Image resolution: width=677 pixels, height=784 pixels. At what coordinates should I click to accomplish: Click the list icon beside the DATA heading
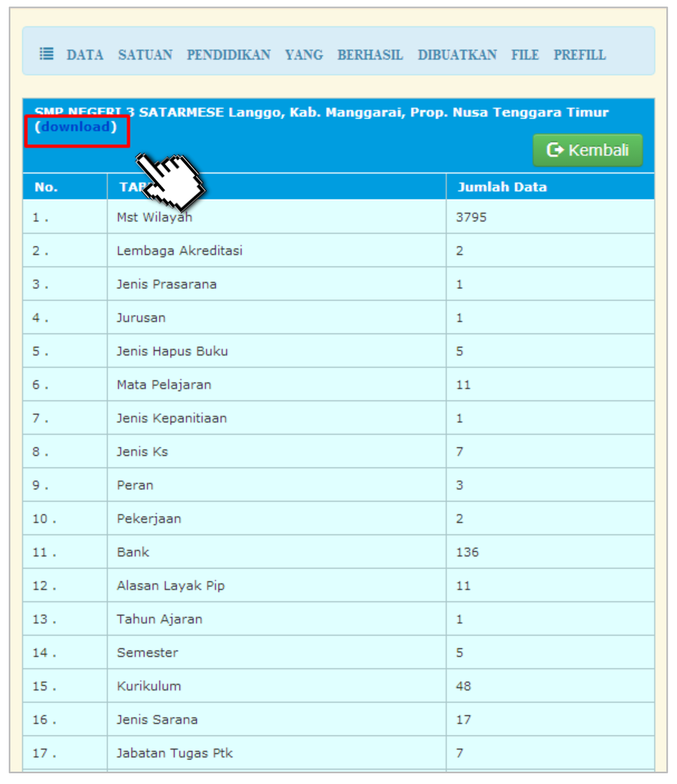click(47, 53)
